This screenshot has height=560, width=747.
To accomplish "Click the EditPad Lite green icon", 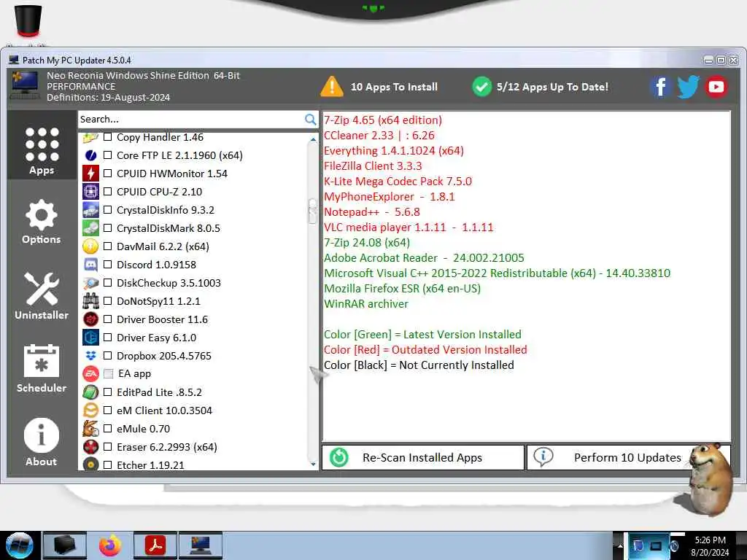I will pyautogui.click(x=90, y=392).
